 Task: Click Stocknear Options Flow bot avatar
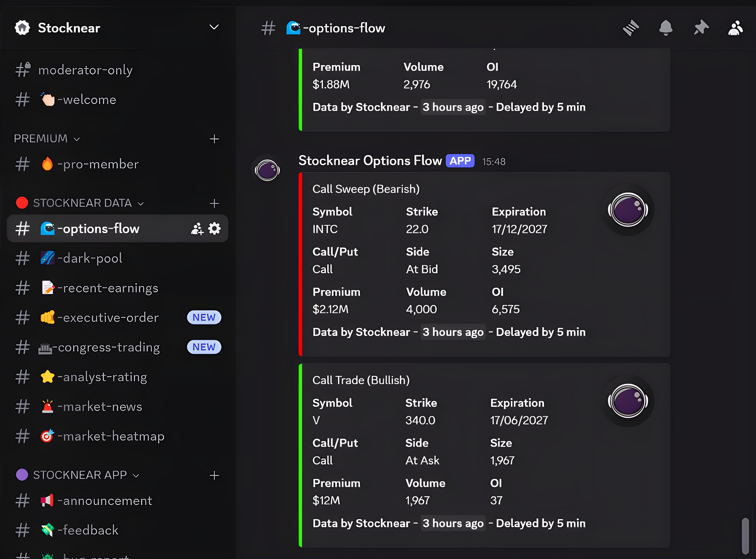point(267,170)
